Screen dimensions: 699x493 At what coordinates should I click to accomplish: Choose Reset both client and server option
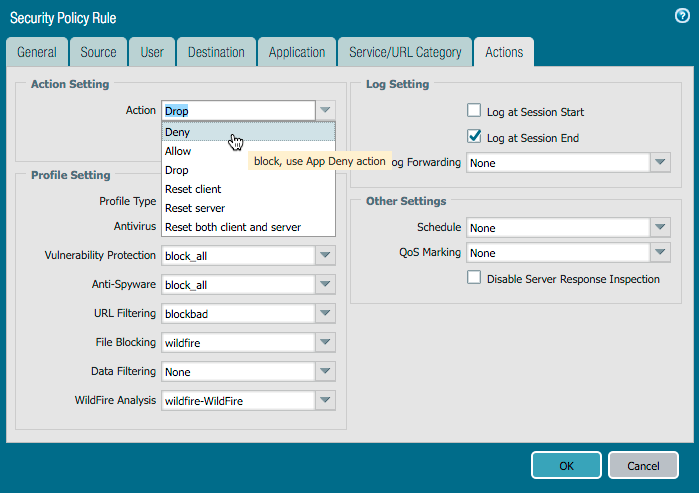tap(232, 227)
